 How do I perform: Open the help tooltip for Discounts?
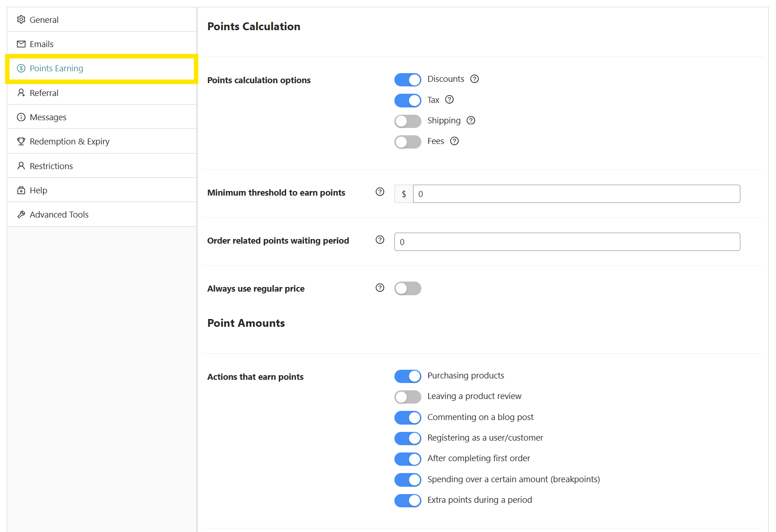pos(475,79)
